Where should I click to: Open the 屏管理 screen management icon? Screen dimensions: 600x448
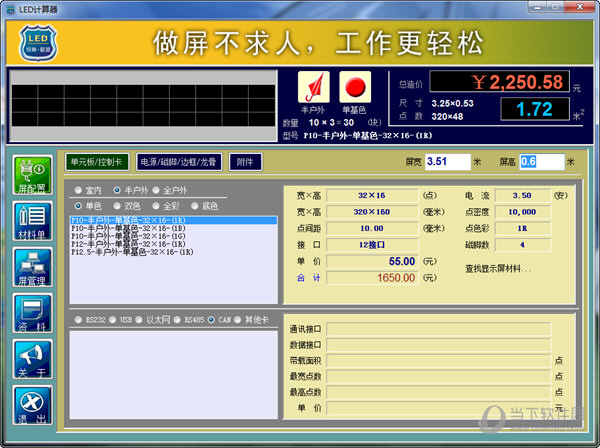point(32,267)
